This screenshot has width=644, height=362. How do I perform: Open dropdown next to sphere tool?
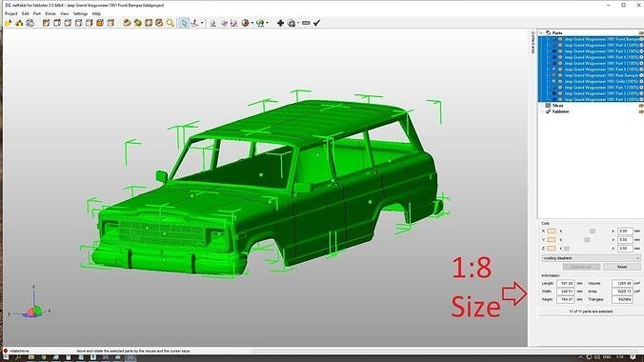pyautogui.click(x=252, y=23)
